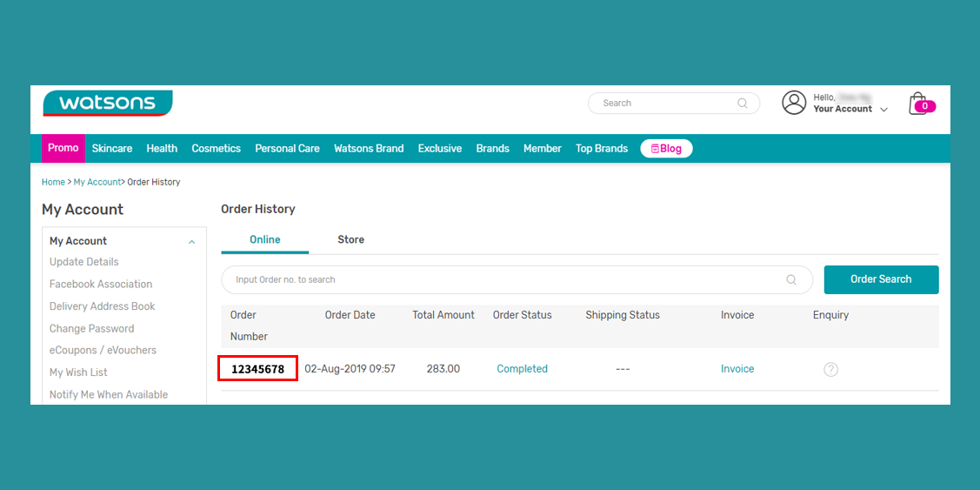Viewport: 980px width, 490px height.
Task: Open the Blog pill button
Action: click(x=666, y=149)
